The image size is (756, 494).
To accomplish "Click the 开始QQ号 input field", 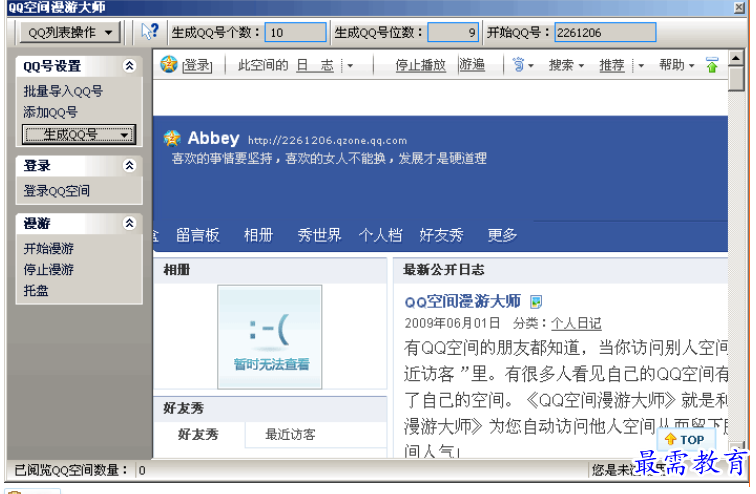I will [605, 32].
